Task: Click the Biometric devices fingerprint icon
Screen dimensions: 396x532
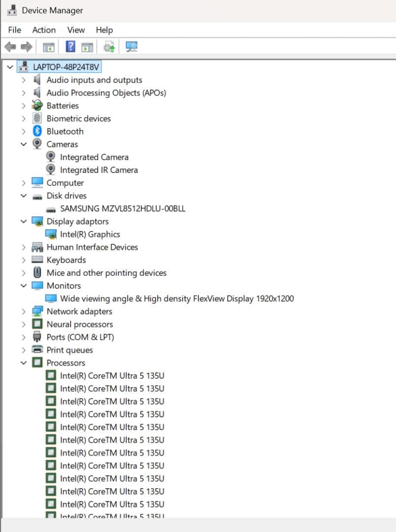Action: click(37, 119)
